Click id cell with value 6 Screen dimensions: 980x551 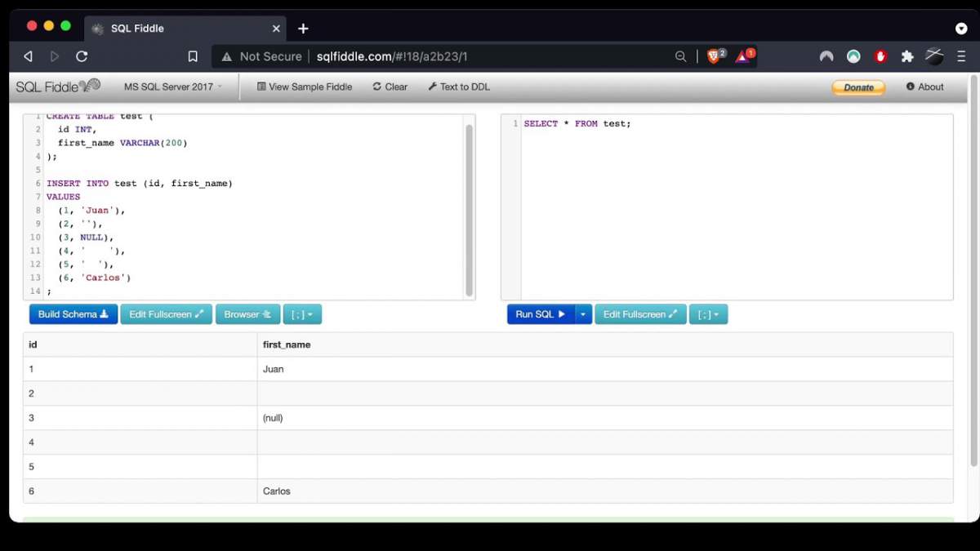point(140,491)
